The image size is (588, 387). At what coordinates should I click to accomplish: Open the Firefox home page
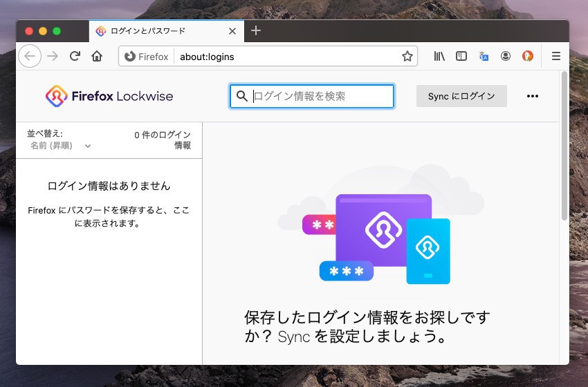tap(97, 56)
